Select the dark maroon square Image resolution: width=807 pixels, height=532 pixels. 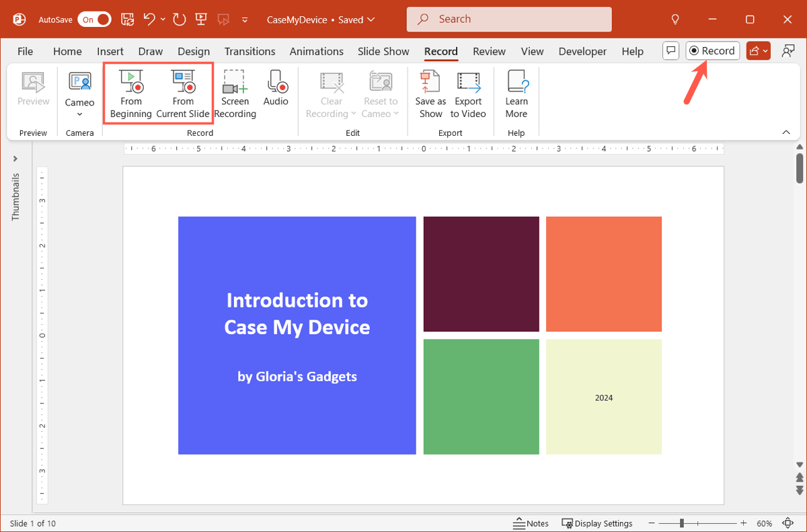coord(482,274)
